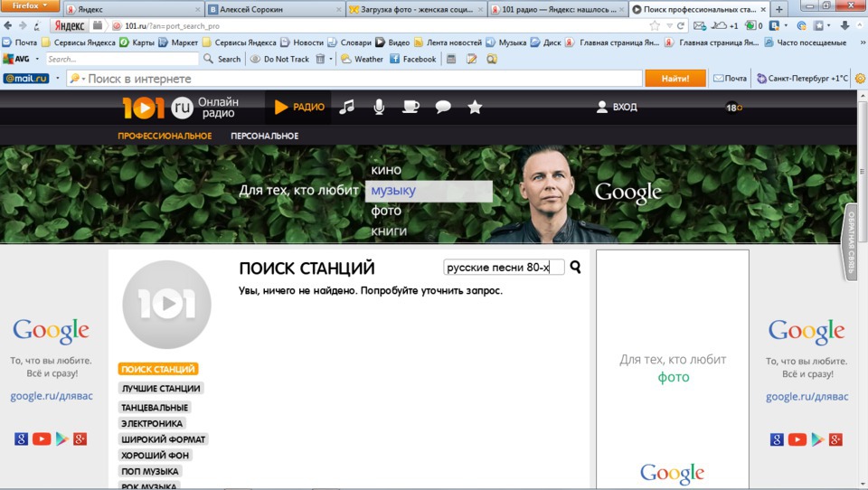
Task: Open the mail envelope toolbar icon
Action: tap(700, 25)
